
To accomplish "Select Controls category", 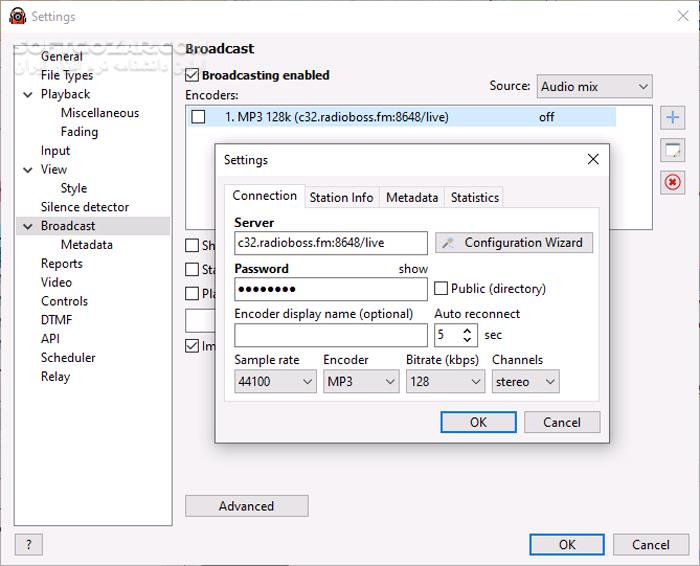I will pyautogui.click(x=64, y=301).
